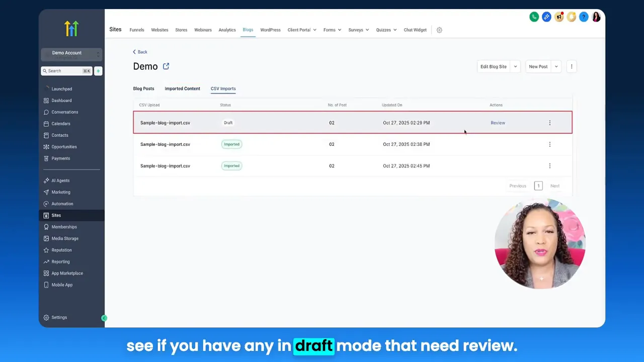
Task: Select the Opportunities icon in sidebar
Action: point(47,146)
